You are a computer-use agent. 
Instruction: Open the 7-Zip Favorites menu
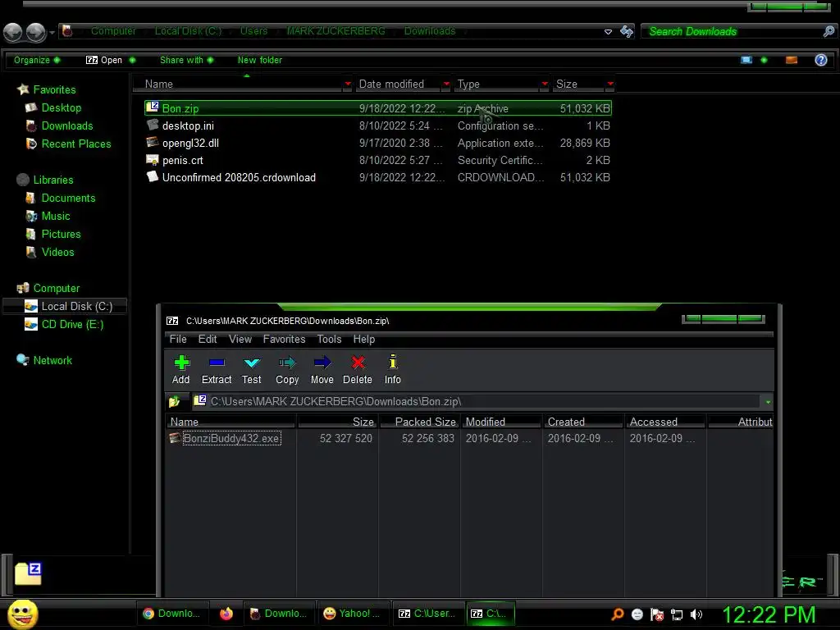284,339
